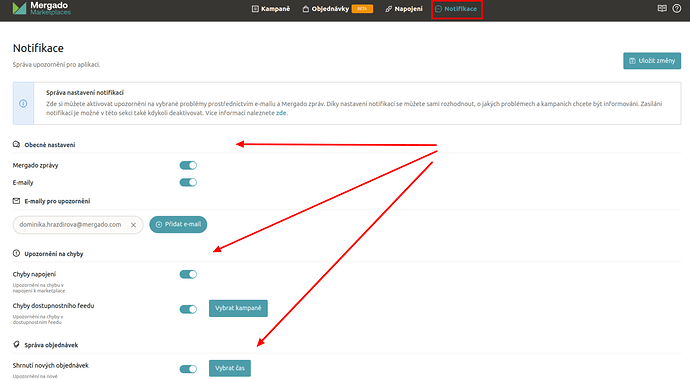The height and width of the screenshot is (379, 690).
Task: Disable the E-maily notifications switch
Action: [x=188, y=182]
